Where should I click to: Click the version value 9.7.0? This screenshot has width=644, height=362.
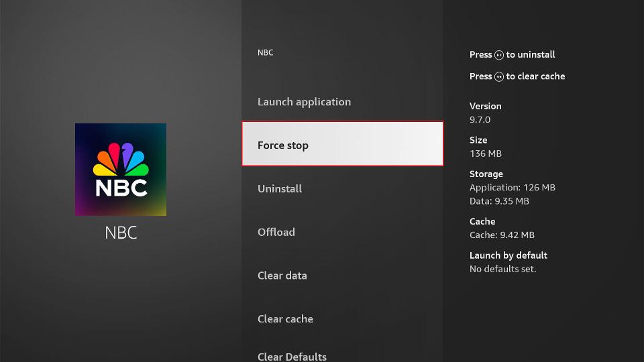click(x=480, y=119)
